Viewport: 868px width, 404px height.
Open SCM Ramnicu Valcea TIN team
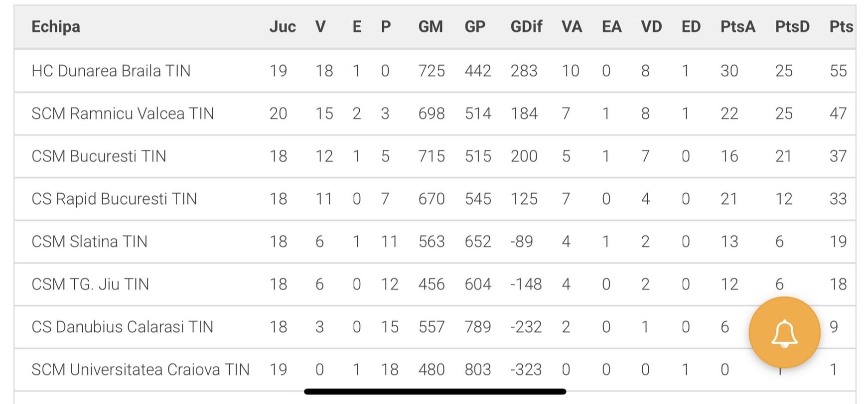click(123, 114)
